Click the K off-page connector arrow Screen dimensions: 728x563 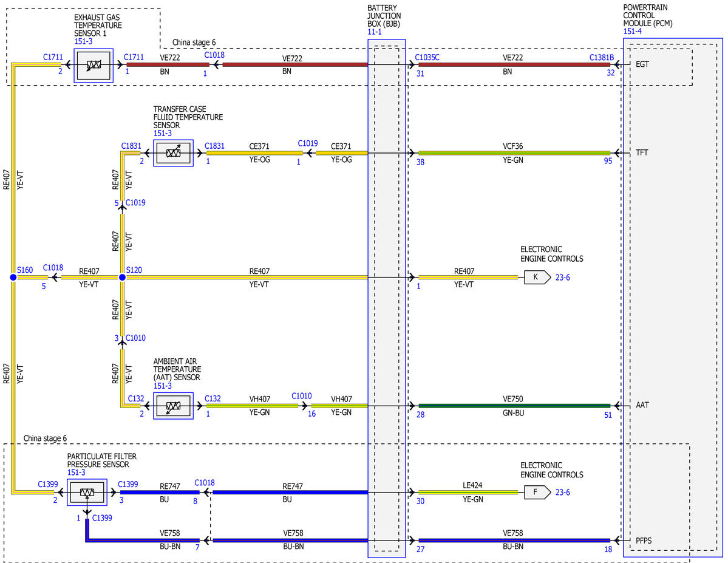tap(537, 278)
